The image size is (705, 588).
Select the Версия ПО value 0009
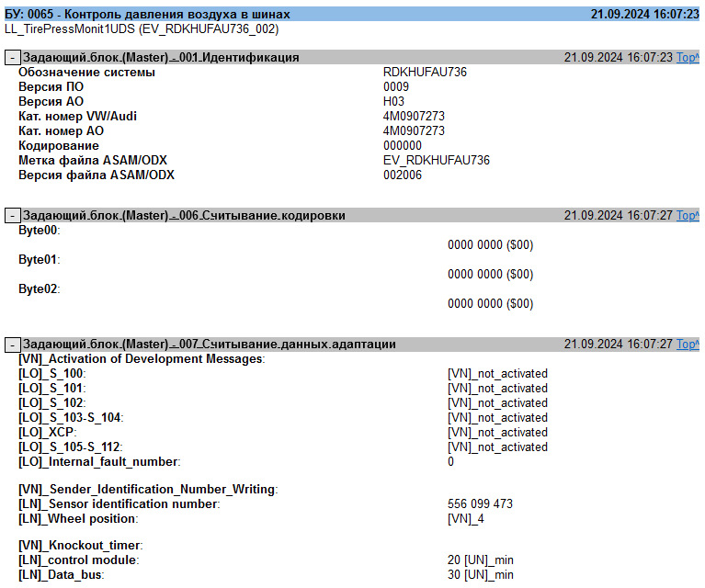point(396,86)
